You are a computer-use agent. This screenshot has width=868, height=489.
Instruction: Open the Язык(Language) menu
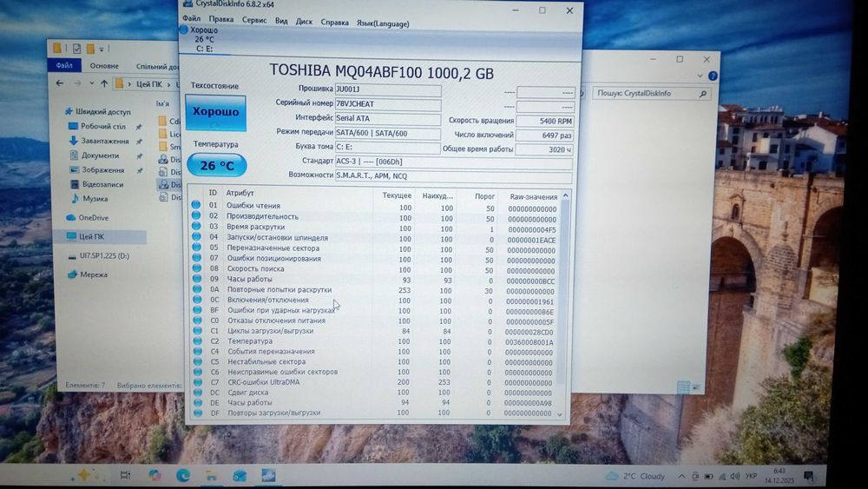[383, 23]
